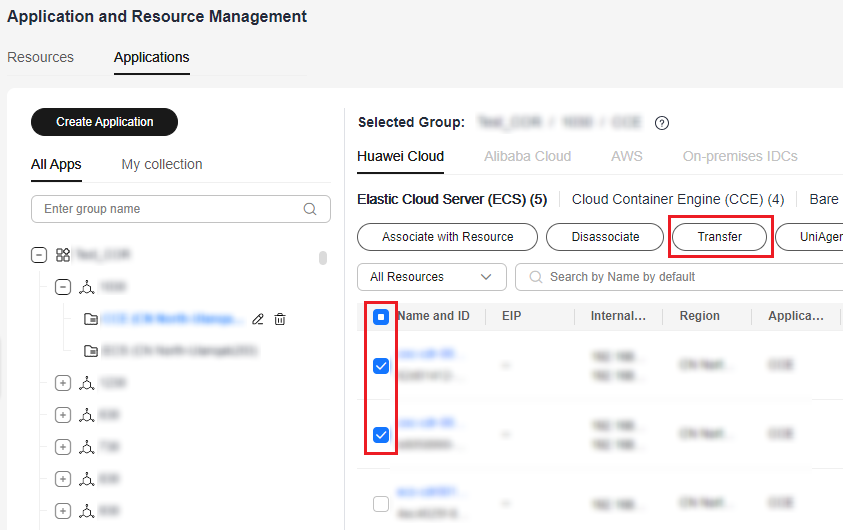843x530 pixels.
Task: Open the My collection tab
Action: coord(162,164)
